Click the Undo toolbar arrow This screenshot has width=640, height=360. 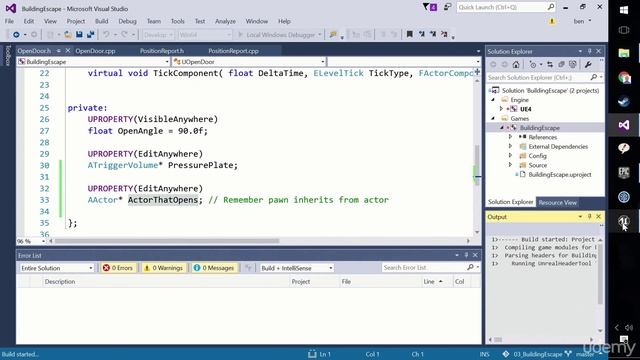106,35
